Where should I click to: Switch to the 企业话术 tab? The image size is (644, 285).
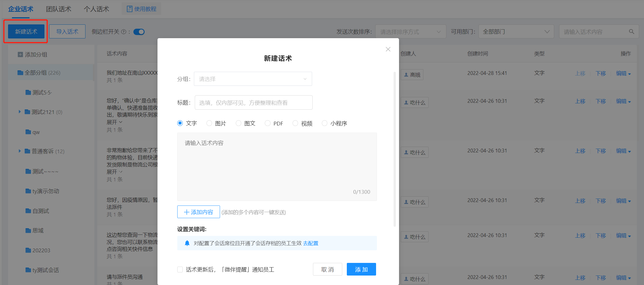[x=21, y=9]
